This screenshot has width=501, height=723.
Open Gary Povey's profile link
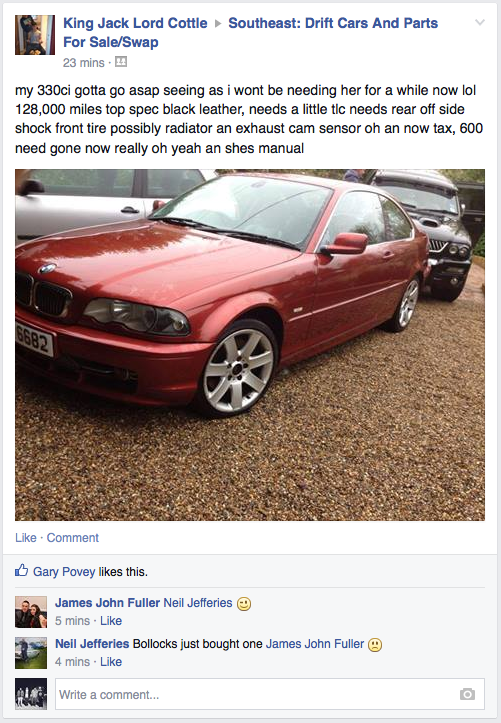pyautogui.click(x=64, y=572)
